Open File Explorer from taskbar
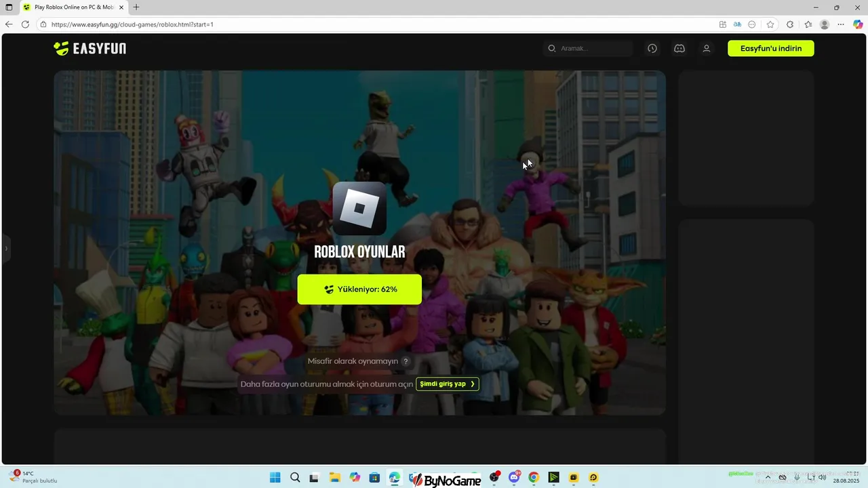This screenshot has width=868, height=488. point(334,477)
